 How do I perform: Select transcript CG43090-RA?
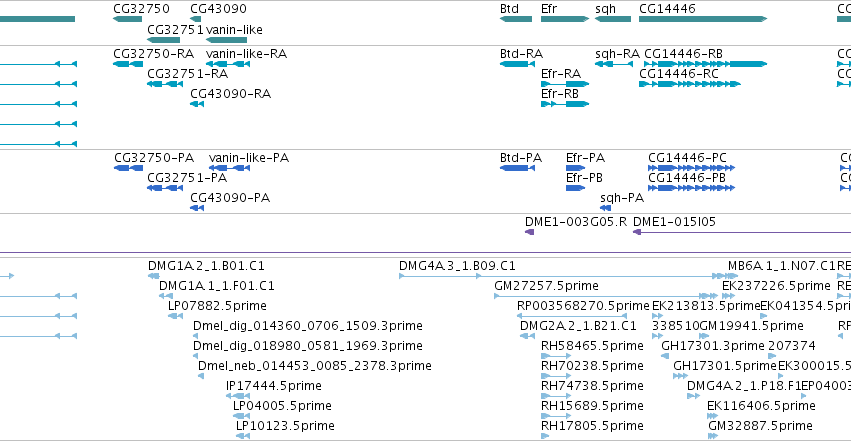(x=197, y=104)
